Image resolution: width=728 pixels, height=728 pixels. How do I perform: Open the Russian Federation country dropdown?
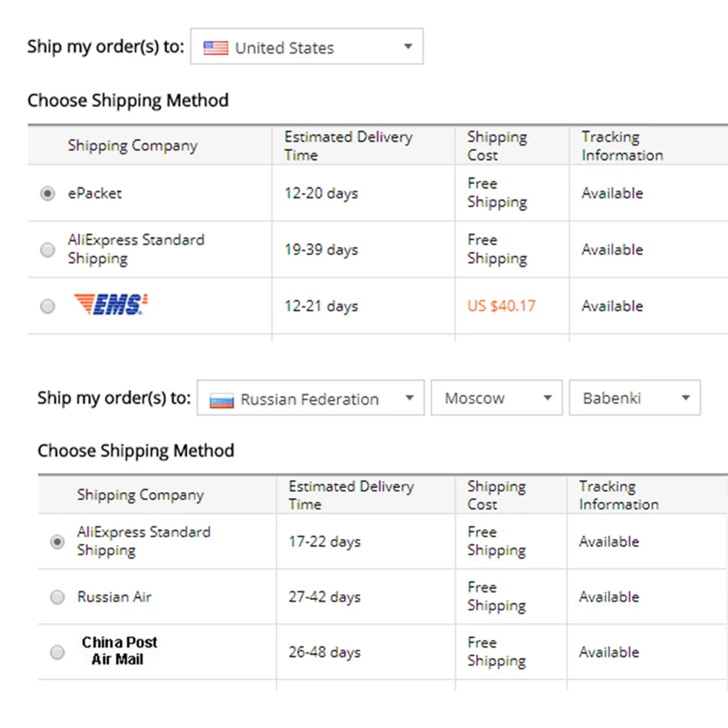[x=310, y=398]
